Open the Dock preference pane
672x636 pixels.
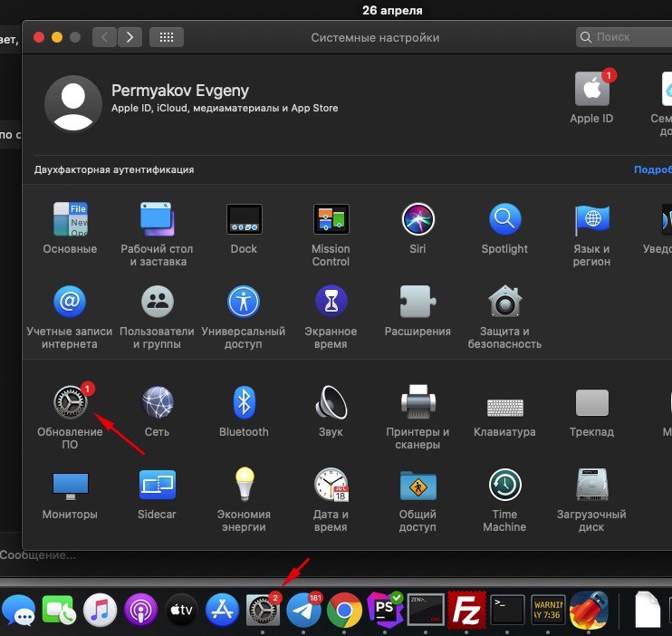click(x=244, y=219)
